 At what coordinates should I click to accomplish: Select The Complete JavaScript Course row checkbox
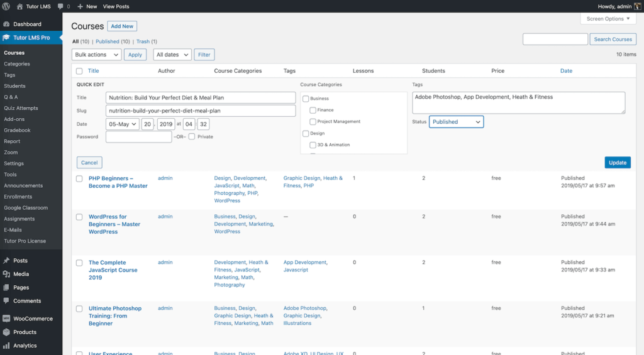[79, 263]
